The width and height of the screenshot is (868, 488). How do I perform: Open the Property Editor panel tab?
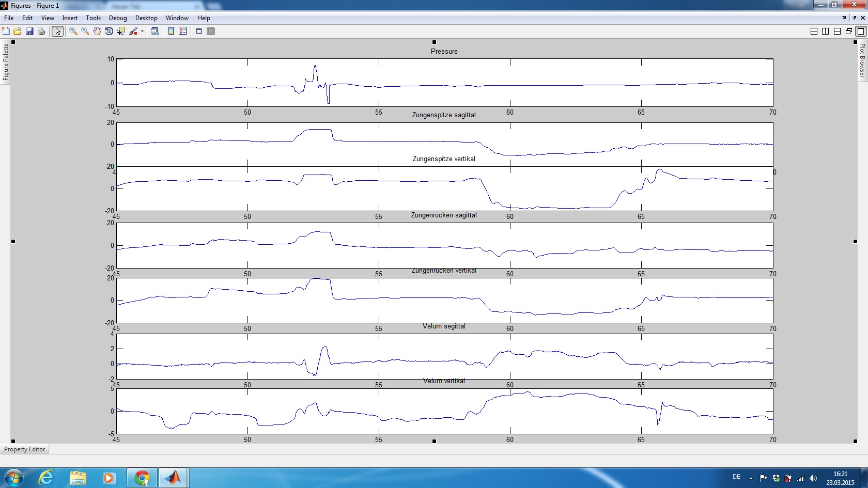(24, 449)
